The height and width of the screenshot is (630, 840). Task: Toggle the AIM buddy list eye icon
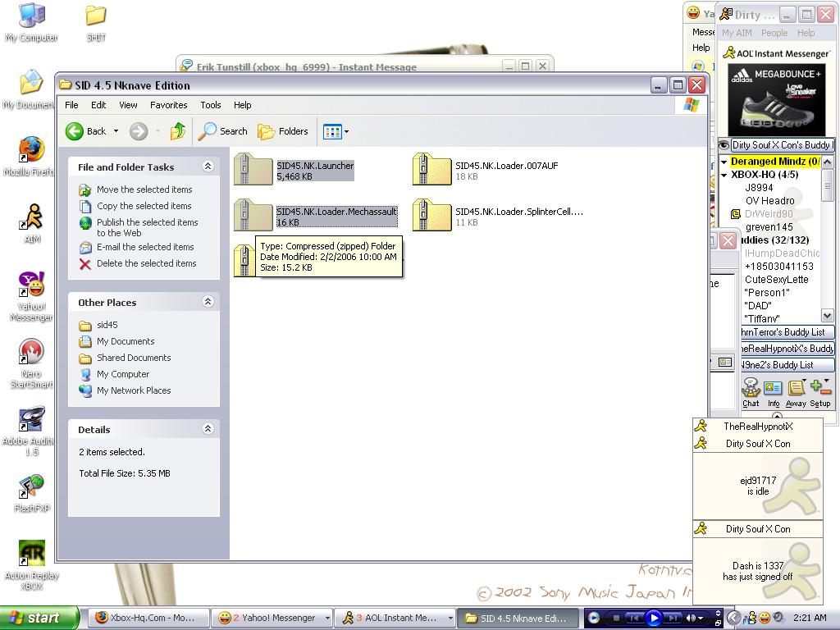[x=724, y=145]
